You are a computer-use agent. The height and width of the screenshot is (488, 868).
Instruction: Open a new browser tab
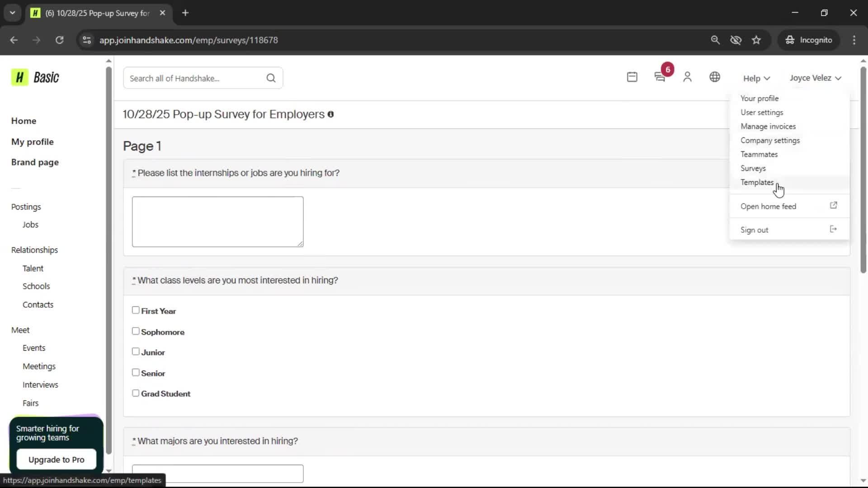tap(185, 13)
